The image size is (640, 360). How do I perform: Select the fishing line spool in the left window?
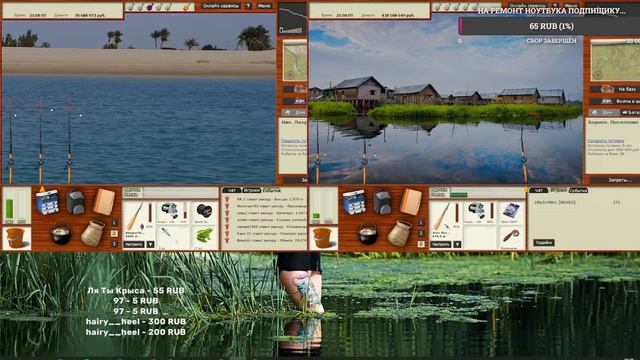click(x=204, y=212)
